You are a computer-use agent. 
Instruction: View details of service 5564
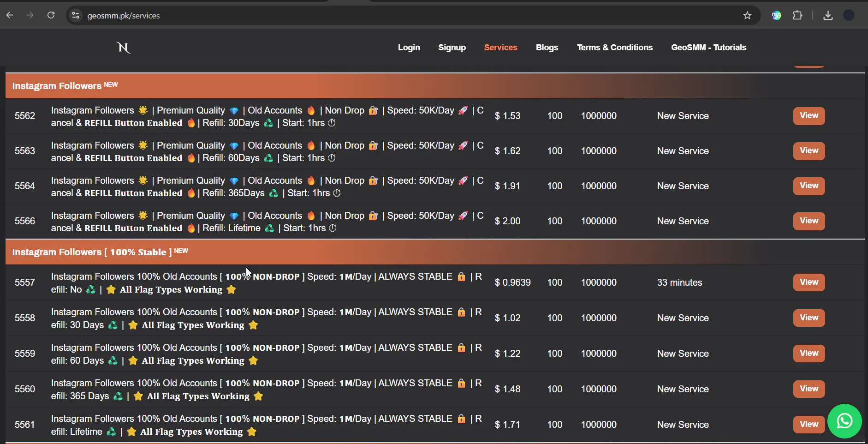click(809, 186)
